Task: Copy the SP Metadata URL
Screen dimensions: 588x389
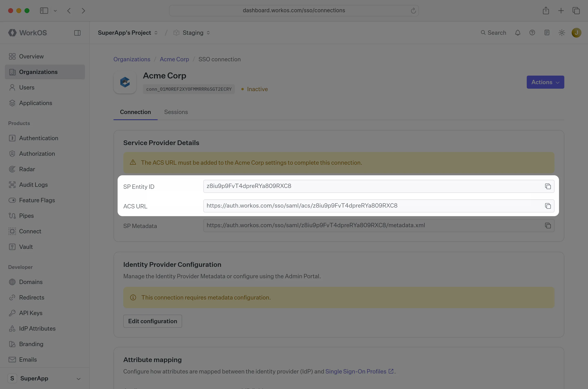Action: click(x=548, y=226)
